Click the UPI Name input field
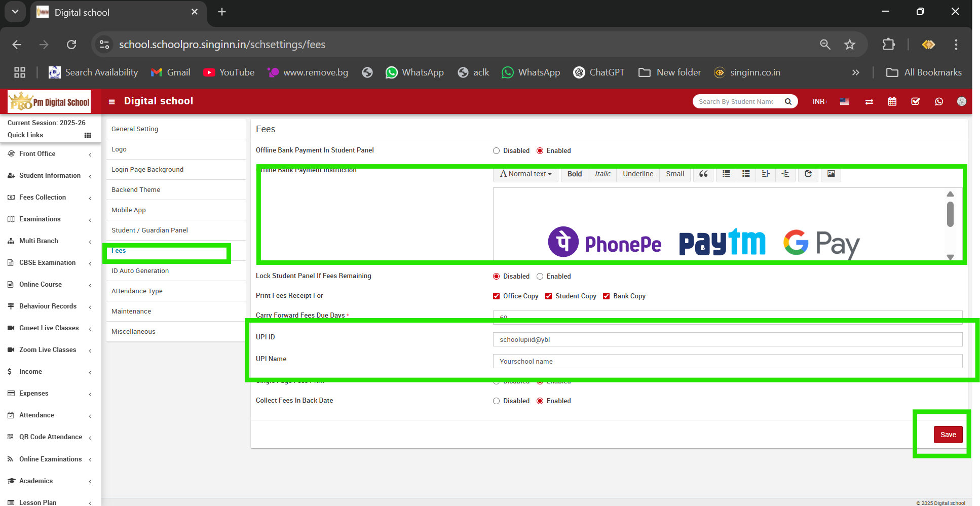 (728, 361)
